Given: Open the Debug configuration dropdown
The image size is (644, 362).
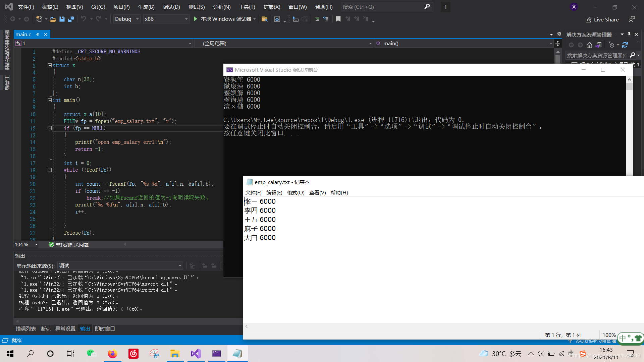Looking at the screenshot, I should tap(126, 19).
